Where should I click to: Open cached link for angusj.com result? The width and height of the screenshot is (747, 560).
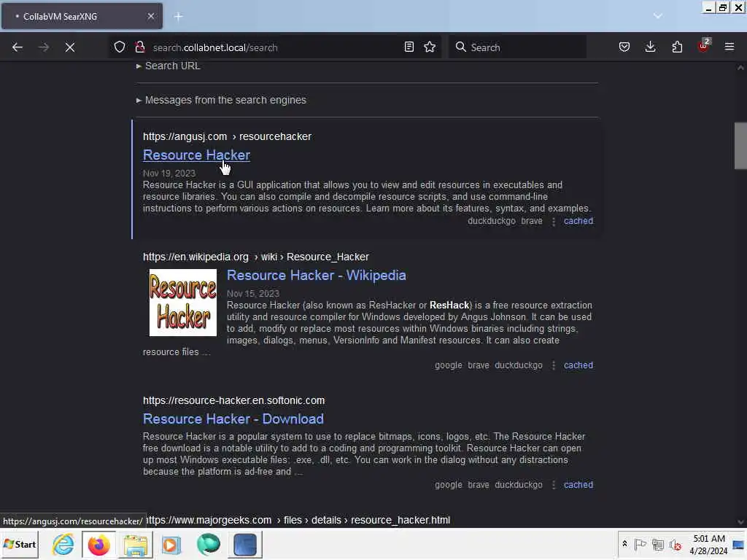[578, 221]
